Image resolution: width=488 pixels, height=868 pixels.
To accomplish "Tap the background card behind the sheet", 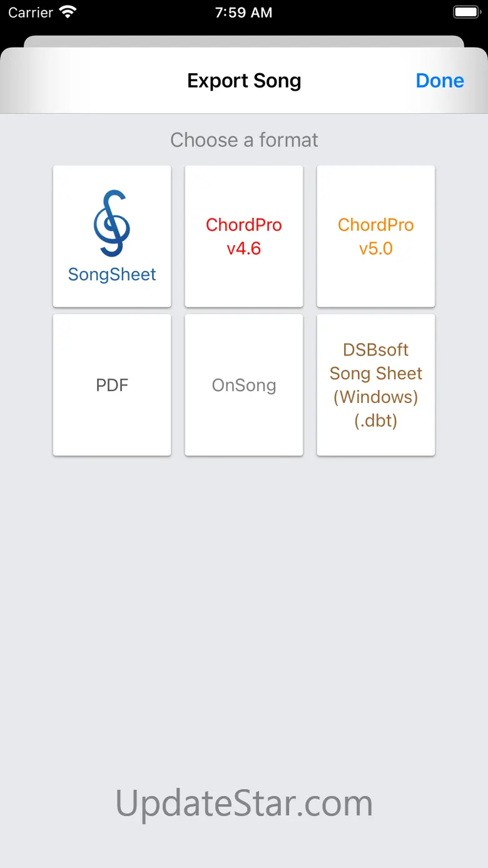I will (244, 41).
